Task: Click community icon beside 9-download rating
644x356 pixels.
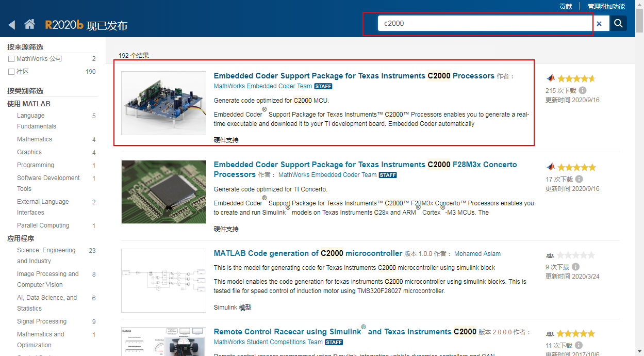Action: tap(550, 255)
